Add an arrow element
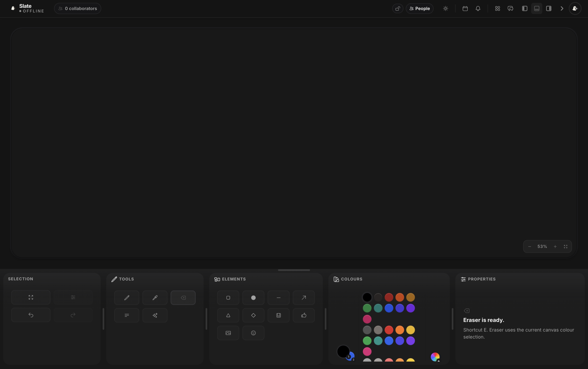Viewport: 588px width, 369px height. [x=303, y=298]
